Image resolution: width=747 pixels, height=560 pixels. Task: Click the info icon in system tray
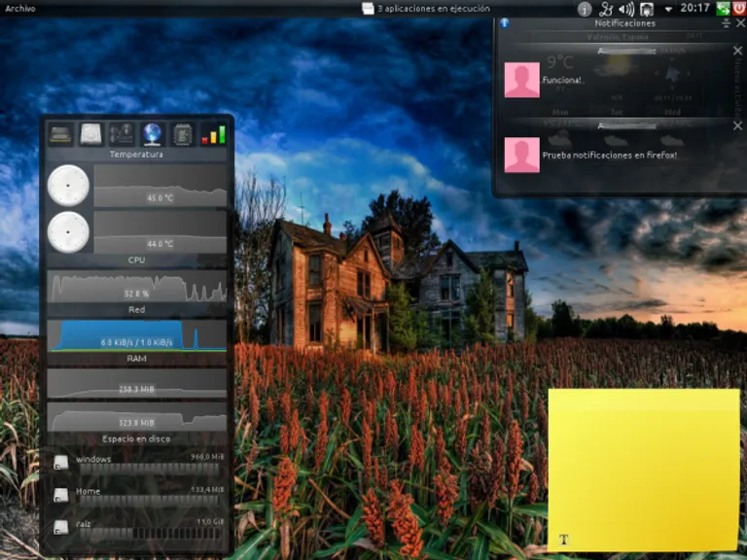point(584,9)
